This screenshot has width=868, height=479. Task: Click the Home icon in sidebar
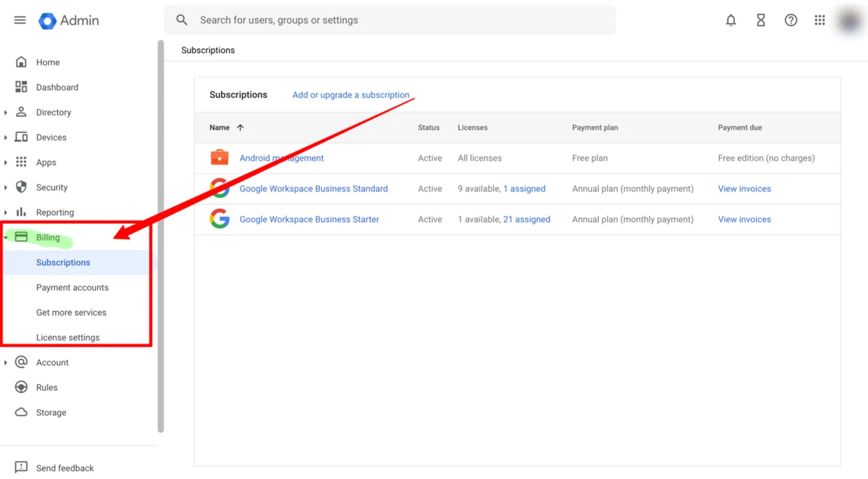tap(21, 62)
